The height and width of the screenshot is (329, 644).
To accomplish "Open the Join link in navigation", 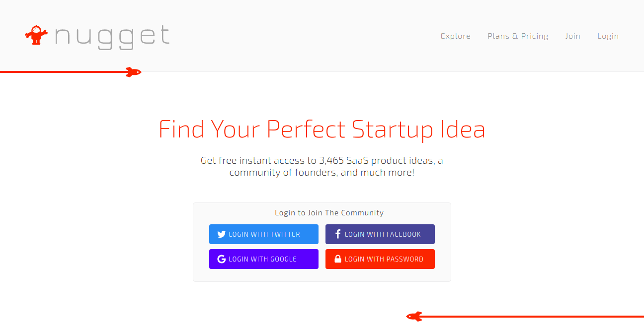I will coord(572,36).
